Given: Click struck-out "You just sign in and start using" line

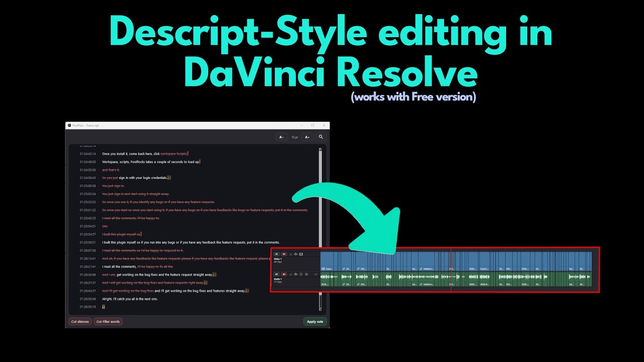Looking at the screenshot, I should (x=135, y=194).
